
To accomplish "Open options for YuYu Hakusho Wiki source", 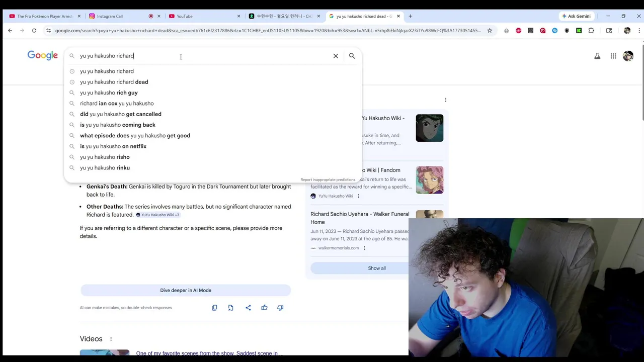I will point(358,196).
